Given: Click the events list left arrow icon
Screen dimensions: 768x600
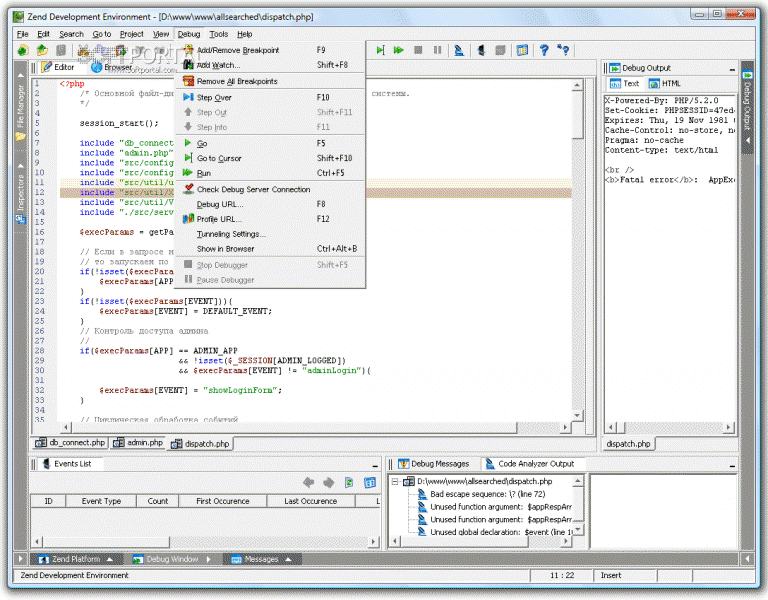Looking at the screenshot, I should tap(309, 482).
